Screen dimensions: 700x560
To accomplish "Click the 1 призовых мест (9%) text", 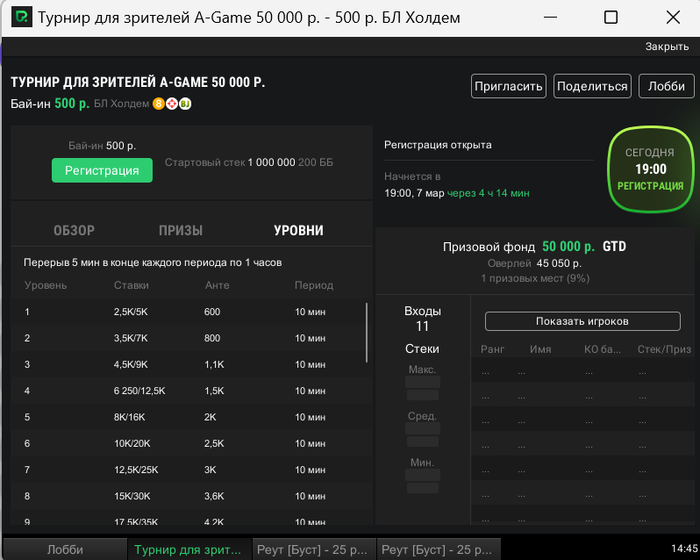I will click(535, 279).
